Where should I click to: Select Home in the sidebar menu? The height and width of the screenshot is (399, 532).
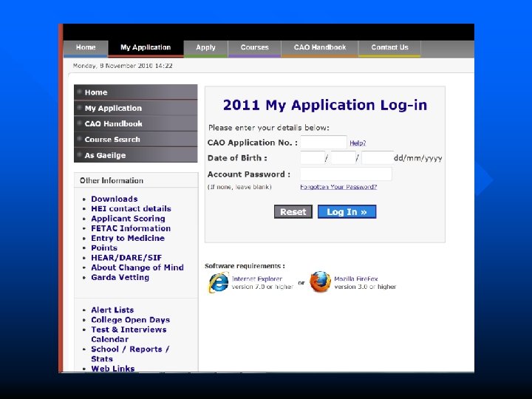[x=136, y=92]
